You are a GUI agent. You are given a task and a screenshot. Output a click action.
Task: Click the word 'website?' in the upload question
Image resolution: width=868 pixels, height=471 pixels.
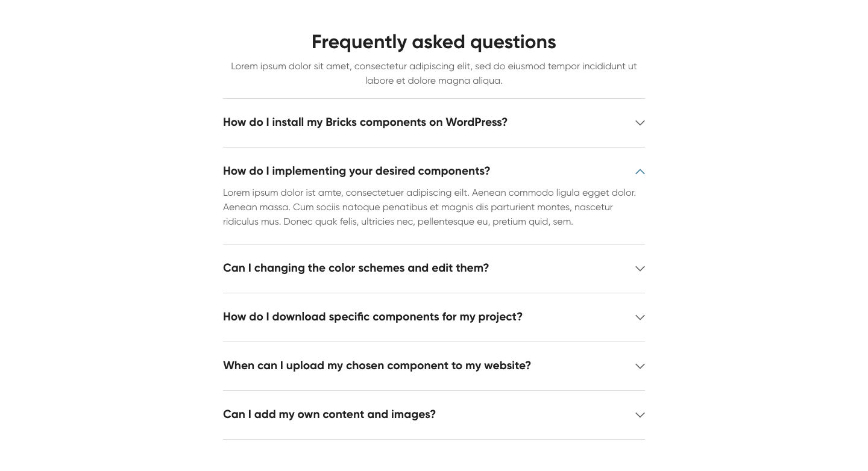[508, 366]
